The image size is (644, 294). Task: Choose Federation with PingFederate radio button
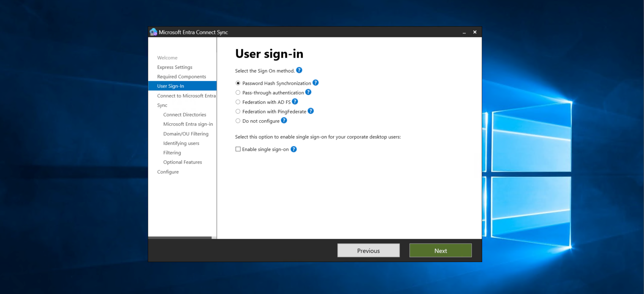(238, 111)
